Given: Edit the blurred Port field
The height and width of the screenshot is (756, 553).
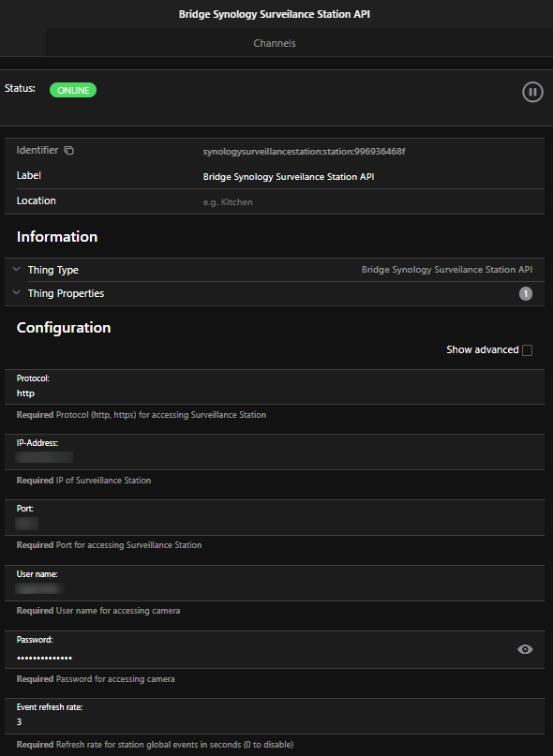Looking at the screenshot, I should point(275,517).
